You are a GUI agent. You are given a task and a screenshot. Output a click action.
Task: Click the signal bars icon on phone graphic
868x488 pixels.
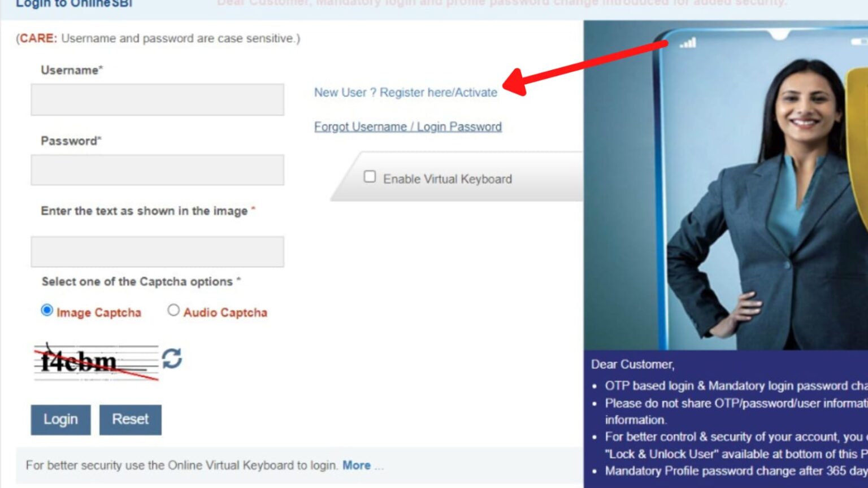pyautogui.click(x=688, y=43)
